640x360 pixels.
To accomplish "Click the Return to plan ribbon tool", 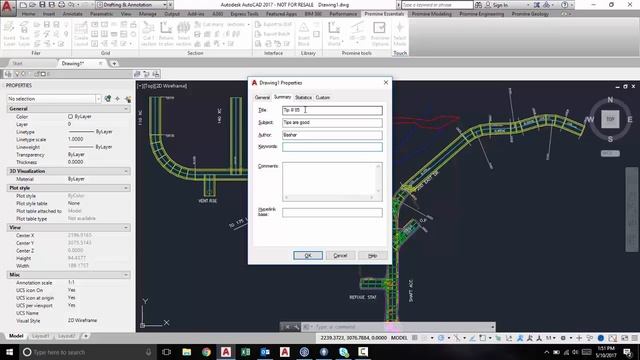I will click(166, 34).
